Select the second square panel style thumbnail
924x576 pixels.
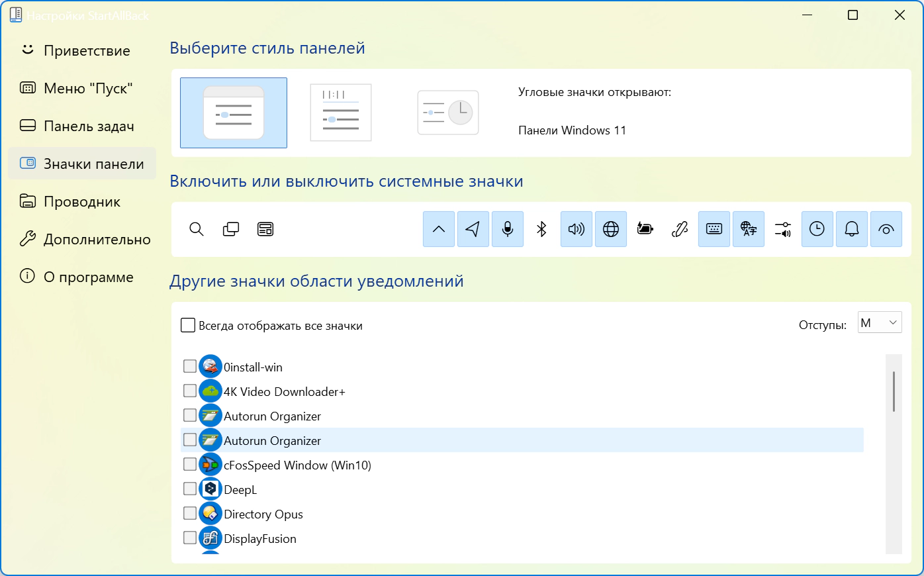coord(341,113)
